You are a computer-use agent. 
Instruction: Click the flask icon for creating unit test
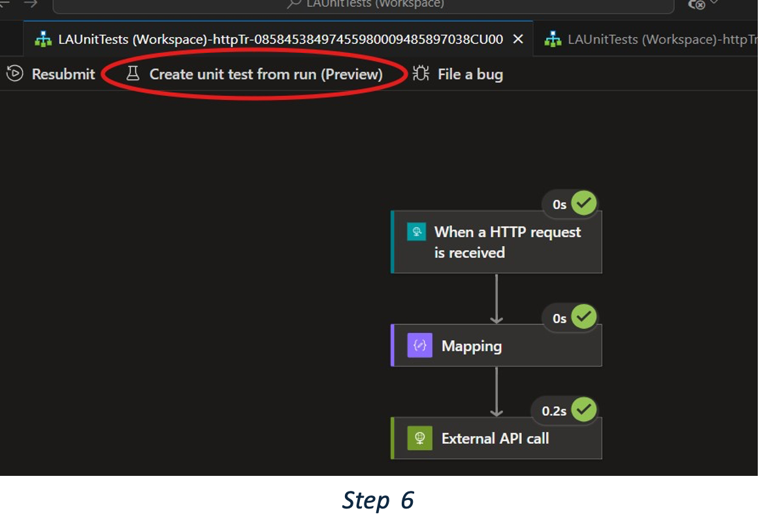[133, 74]
